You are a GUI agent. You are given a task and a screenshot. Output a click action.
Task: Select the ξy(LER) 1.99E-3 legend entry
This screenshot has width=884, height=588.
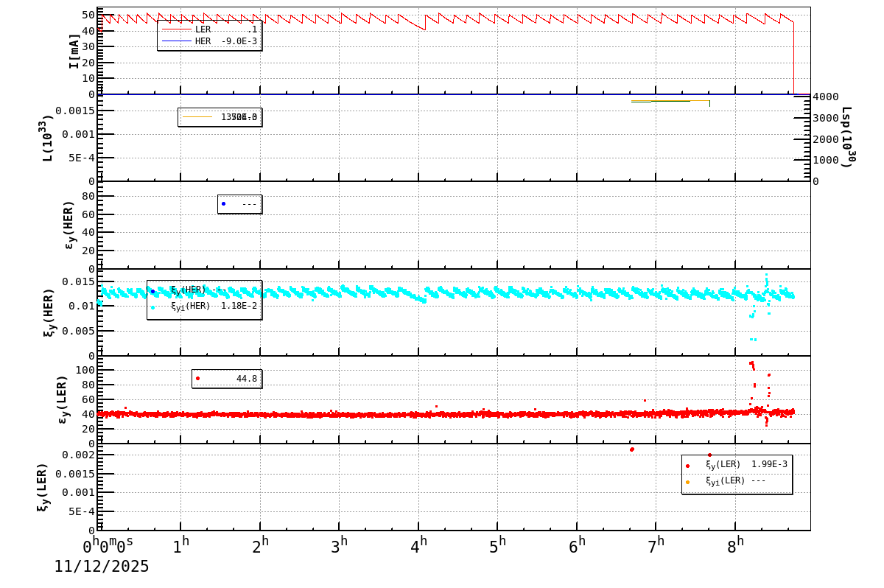(x=737, y=465)
